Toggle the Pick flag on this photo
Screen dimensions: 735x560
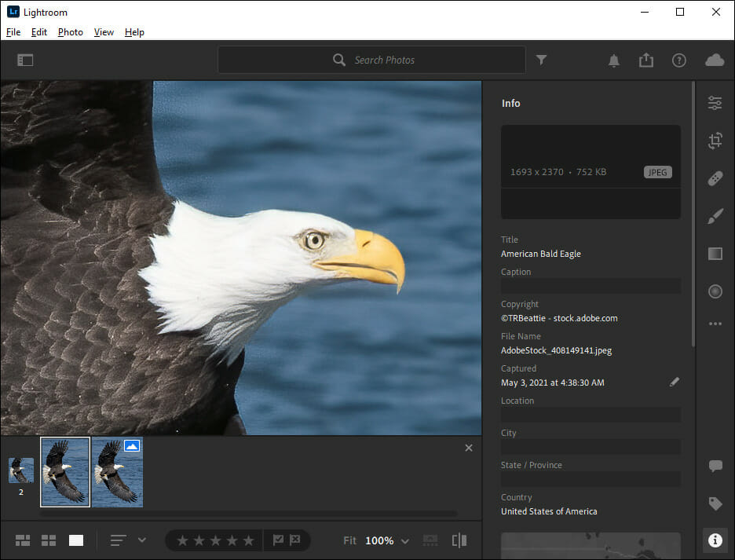tap(280, 540)
